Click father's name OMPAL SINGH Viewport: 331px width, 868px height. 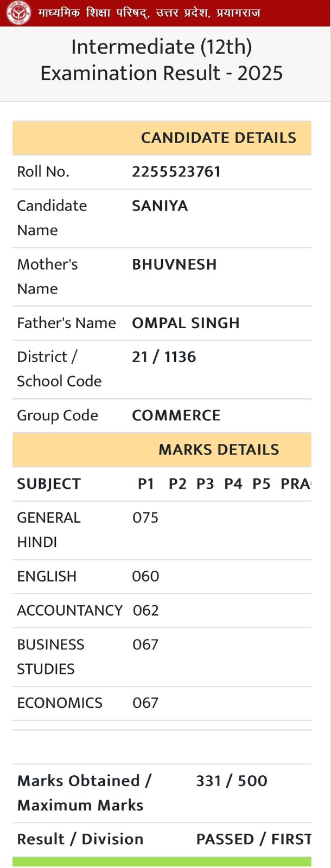point(186,323)
